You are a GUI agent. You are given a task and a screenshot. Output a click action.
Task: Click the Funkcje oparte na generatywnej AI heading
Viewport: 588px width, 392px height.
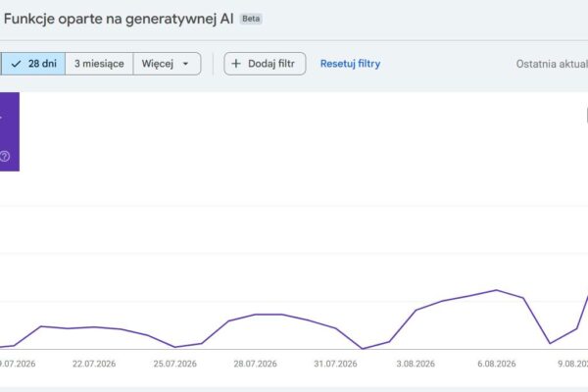click(x=119, y=19)
